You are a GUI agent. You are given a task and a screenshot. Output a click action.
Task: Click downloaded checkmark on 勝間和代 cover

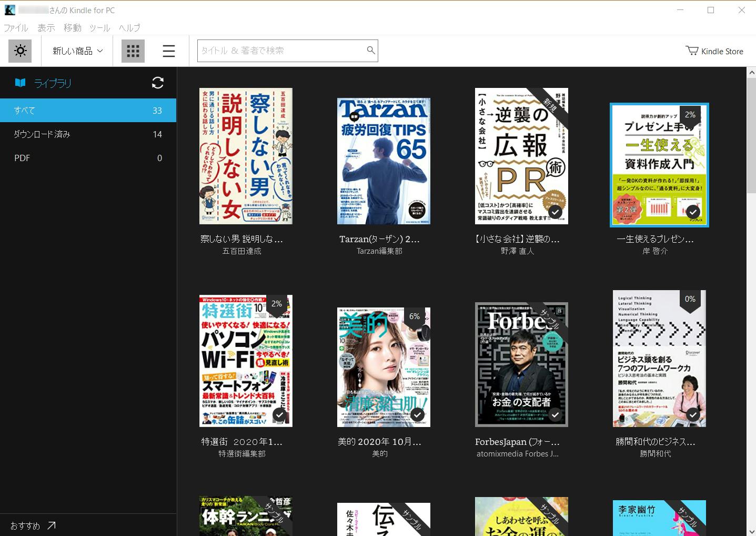(x=693, y=414)
